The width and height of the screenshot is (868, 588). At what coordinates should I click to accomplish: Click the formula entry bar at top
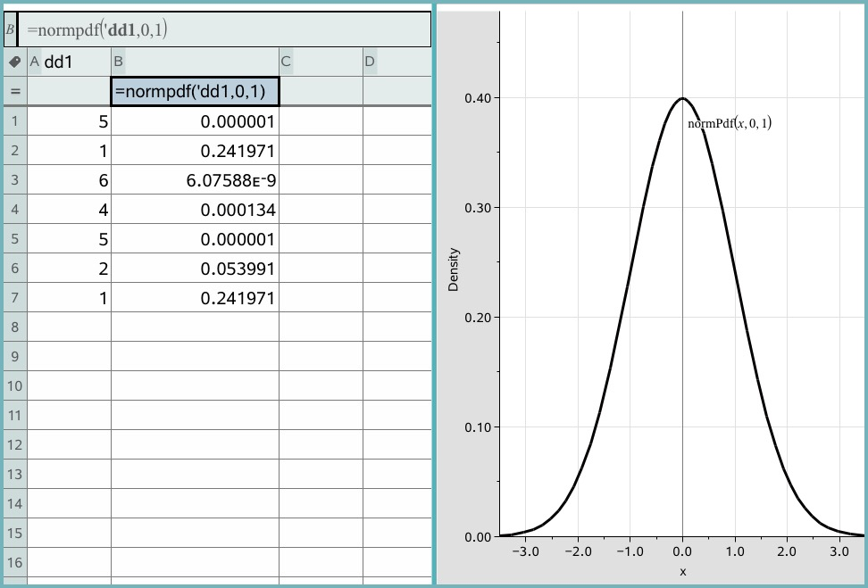coord(223,29)
